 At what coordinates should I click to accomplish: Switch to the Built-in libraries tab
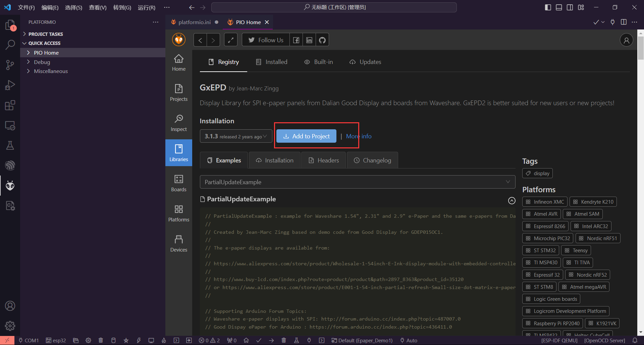tap(319, 62)
